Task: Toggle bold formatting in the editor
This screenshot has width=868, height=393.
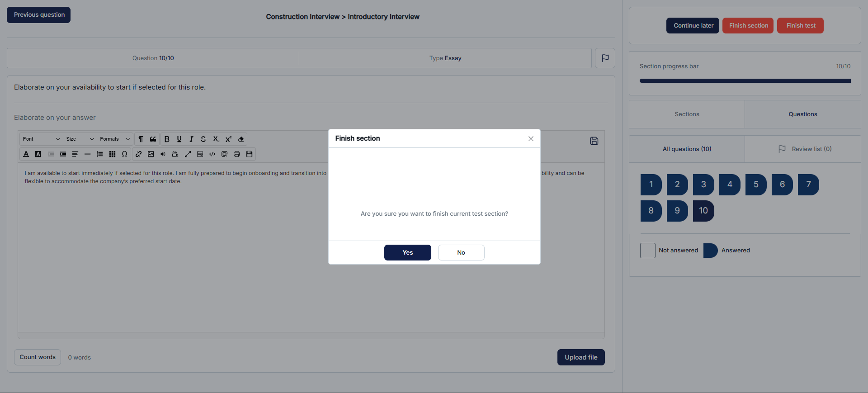Action: [x=167, y=139]
